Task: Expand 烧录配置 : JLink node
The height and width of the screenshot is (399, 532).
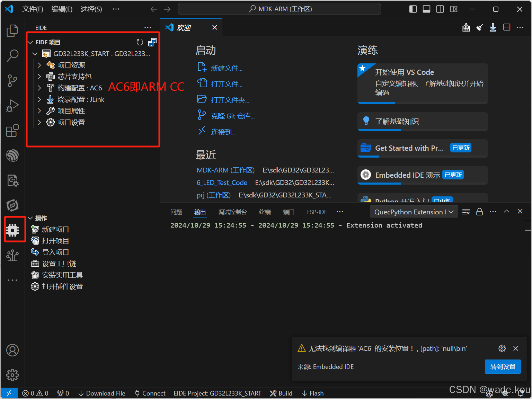Action: click(x=39, y=99)
